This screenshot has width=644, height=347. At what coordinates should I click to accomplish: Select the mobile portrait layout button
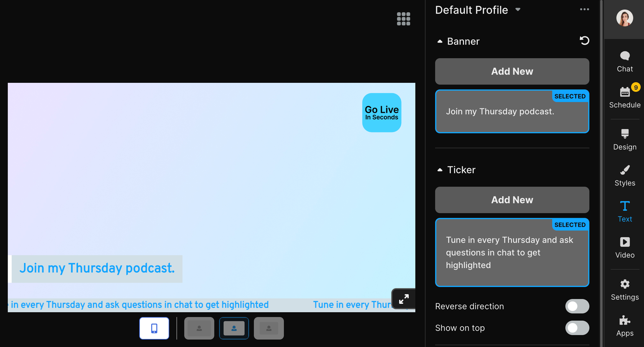tap(154, 328)
